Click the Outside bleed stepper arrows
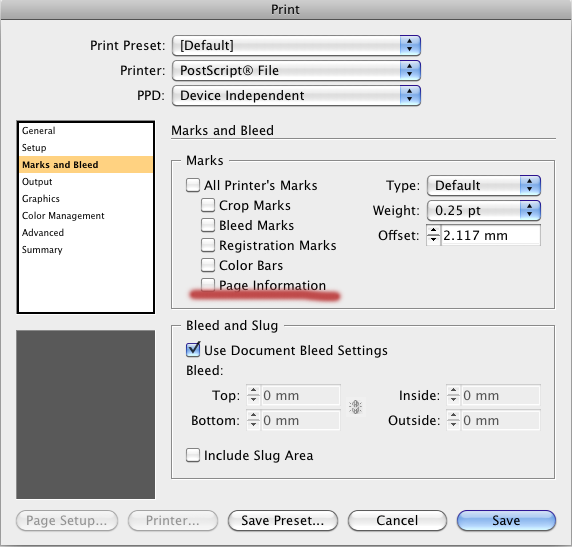Viewport: 572px width, 547px height. point(453,420)
